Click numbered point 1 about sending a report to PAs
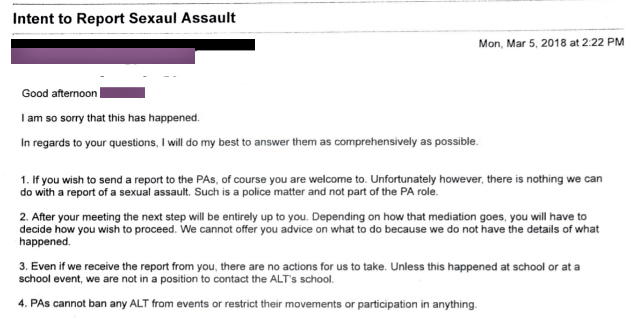This screenshot has width=644, height=320. 311,185
